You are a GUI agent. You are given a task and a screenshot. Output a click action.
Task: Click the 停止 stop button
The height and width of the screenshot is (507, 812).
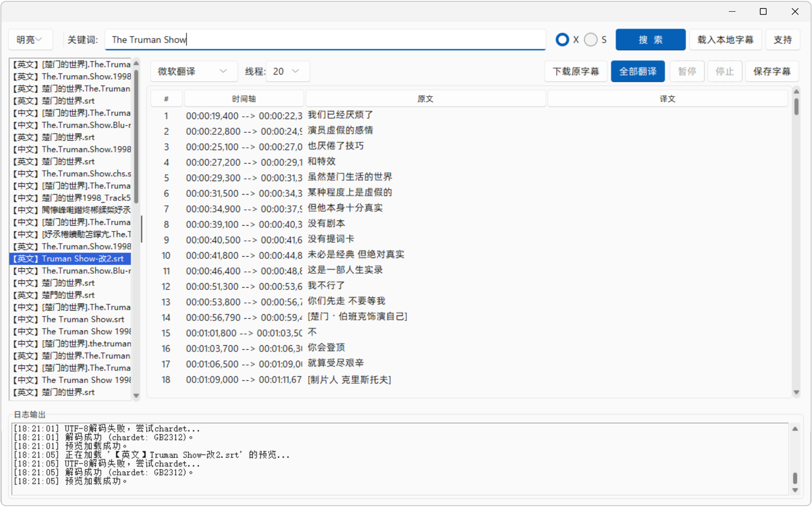click(725, 71)
